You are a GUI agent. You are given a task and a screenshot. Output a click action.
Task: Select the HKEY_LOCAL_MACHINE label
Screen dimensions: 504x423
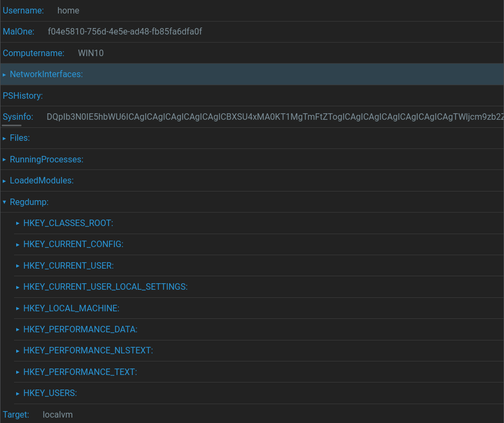[x=71, y=308]
